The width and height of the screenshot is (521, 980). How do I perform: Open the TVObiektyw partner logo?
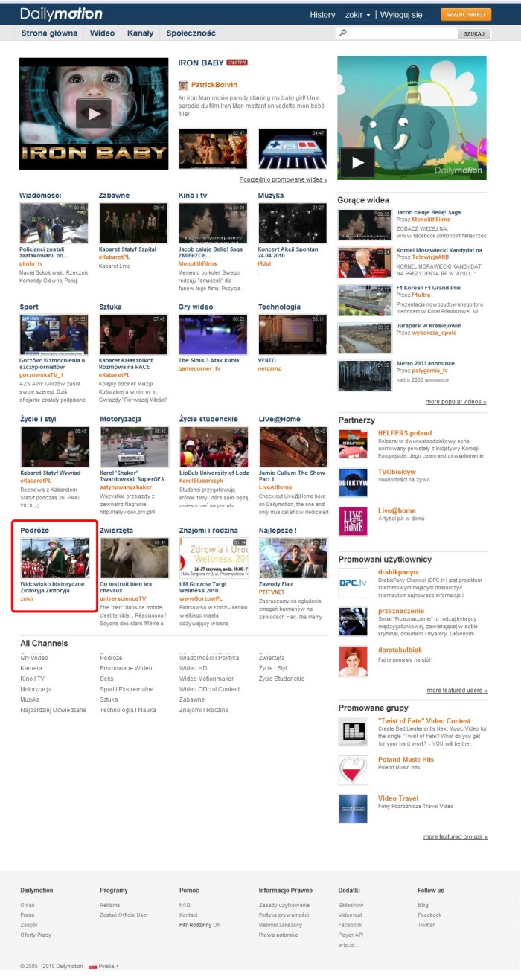353,482
